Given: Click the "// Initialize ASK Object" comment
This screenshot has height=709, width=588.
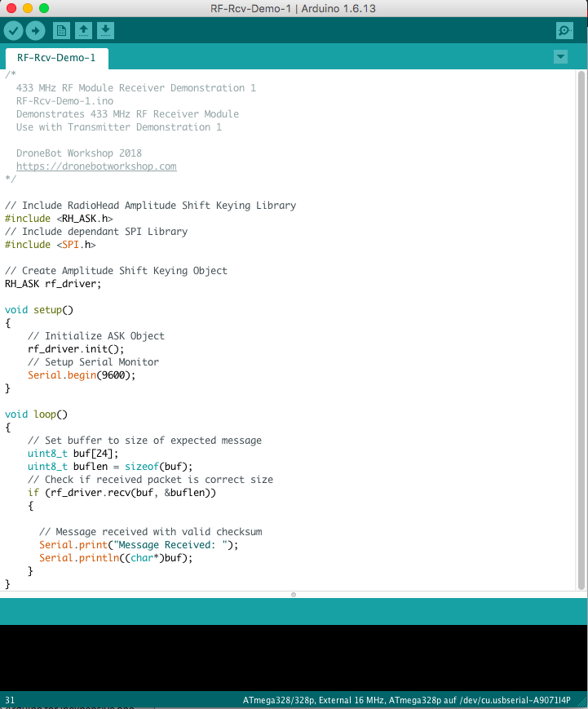Looking at the screenshot, I should (95, 336).
